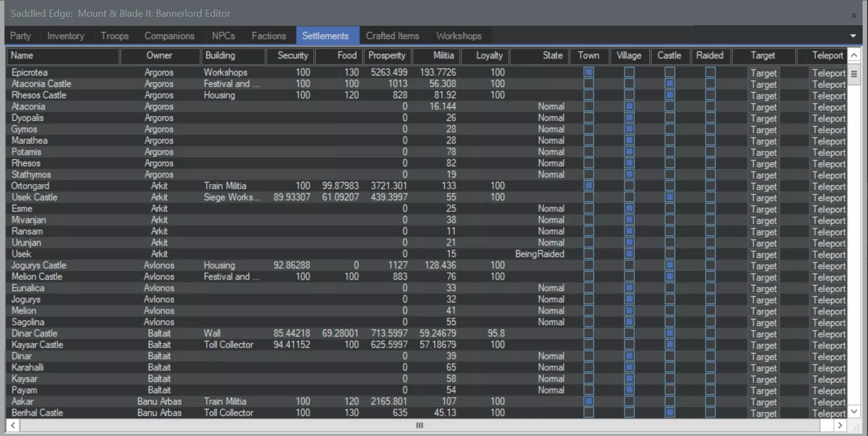Toggle Village checkbox for Payam

point(630,390)
